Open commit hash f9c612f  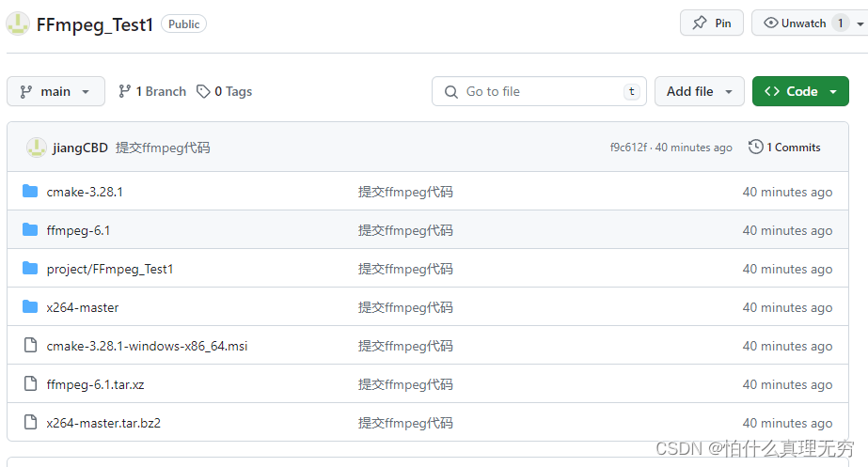point(628,148)
